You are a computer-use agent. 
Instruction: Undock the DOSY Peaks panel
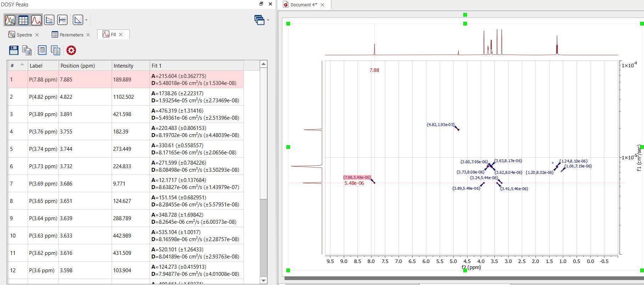click(x=261, y=4)
